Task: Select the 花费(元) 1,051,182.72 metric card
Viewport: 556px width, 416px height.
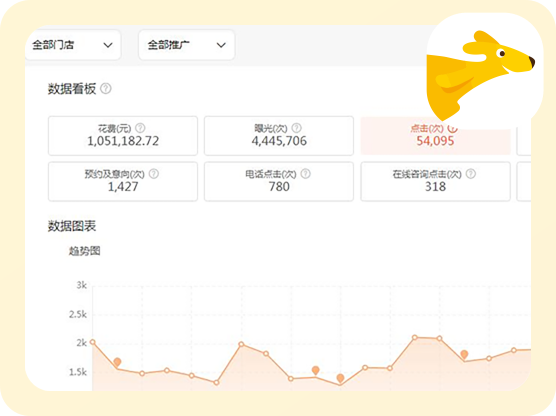Action: (123, 135)
